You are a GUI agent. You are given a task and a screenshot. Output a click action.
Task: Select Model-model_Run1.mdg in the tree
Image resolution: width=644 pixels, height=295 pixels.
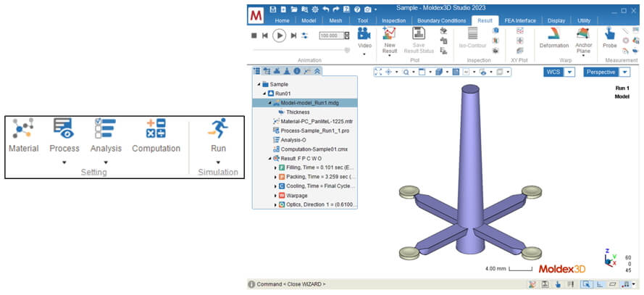click(x=310, y=103)
